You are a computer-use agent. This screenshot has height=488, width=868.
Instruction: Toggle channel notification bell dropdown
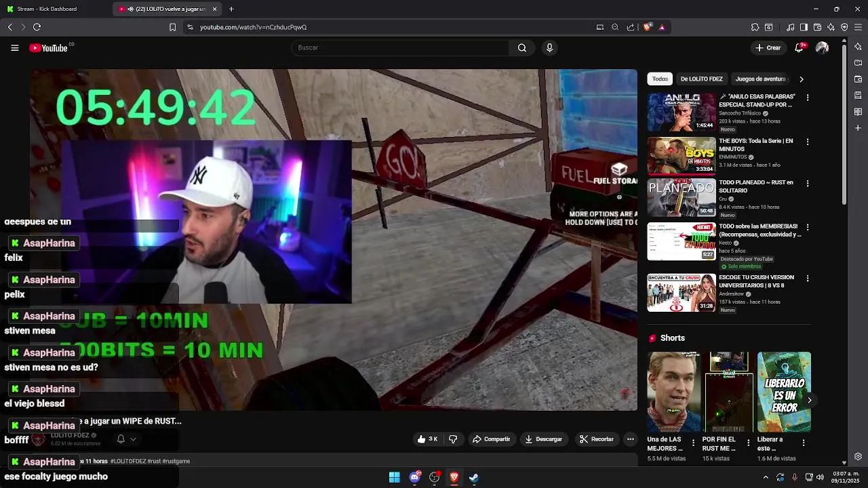[x=126, y=439]
